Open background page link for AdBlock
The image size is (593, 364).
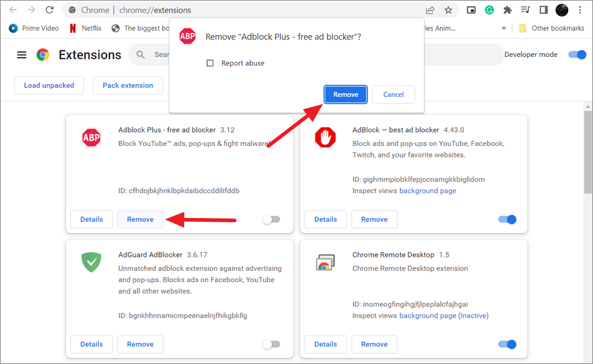(427, 191)
